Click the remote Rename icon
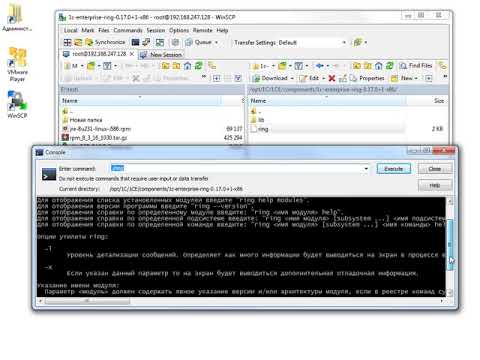 point(342,78)
